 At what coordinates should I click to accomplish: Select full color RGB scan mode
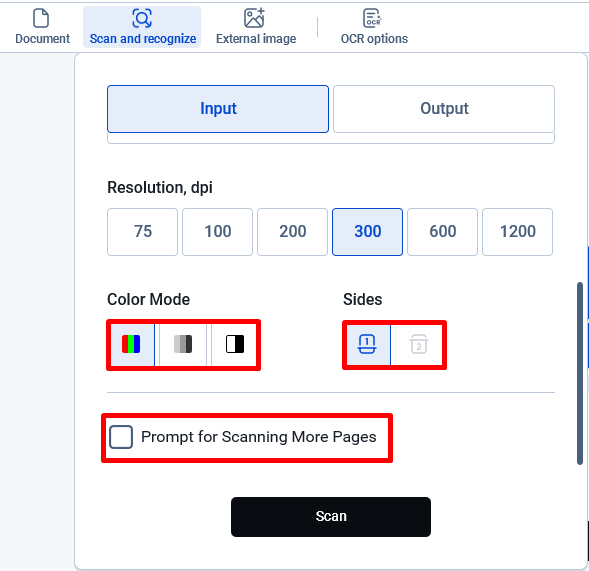pos(131,344)
